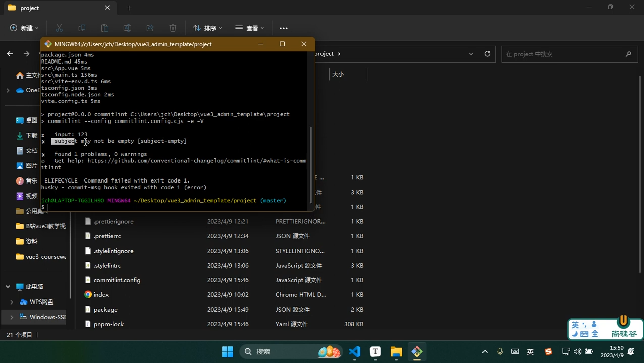Click the 在 project 中搜索 search box

point(569,54)
